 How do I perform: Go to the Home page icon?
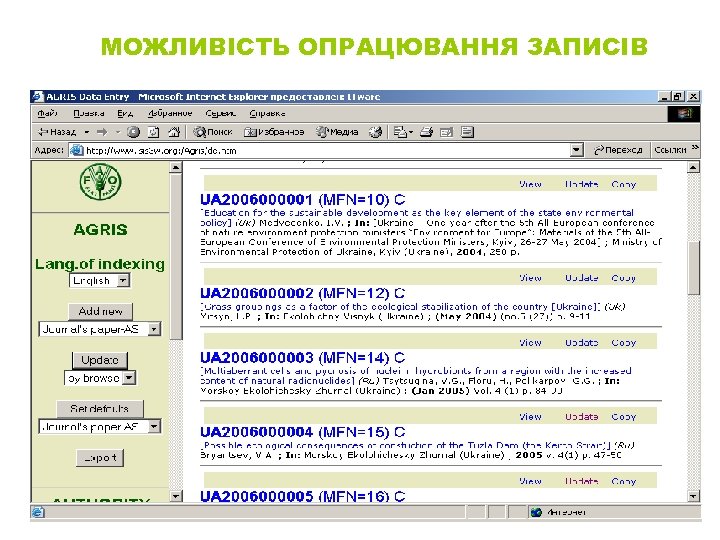click(174, 132)
